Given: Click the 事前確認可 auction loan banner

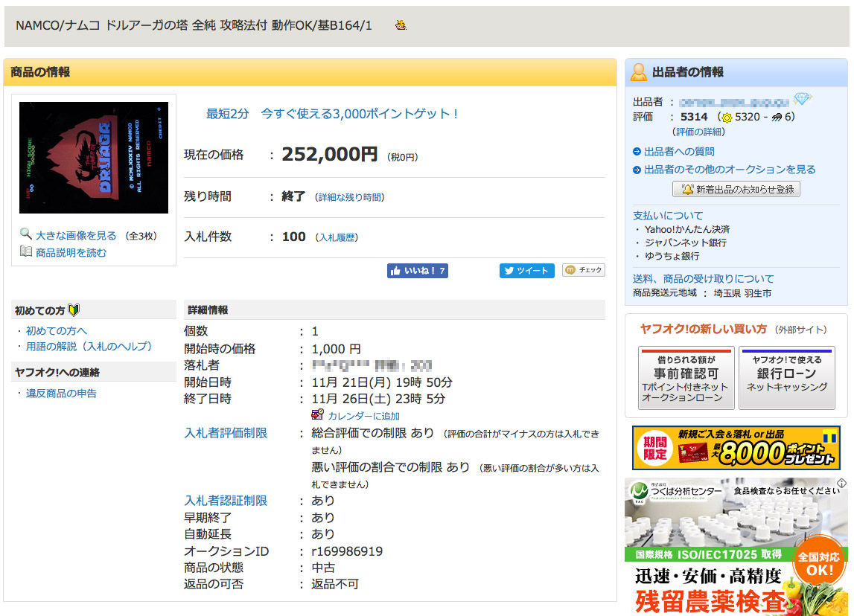Looking at the screenshot, I should pos(686,378).
